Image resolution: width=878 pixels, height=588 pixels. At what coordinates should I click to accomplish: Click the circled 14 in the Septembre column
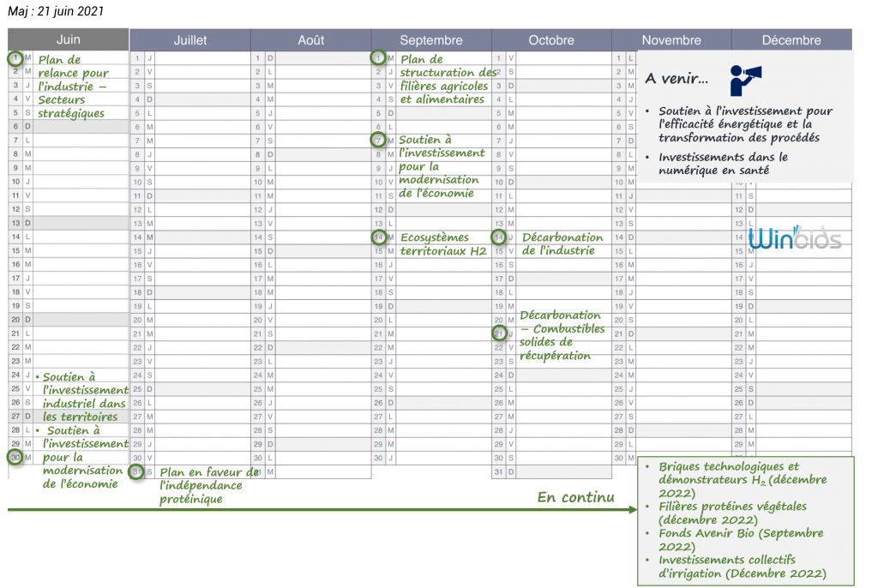378,237
